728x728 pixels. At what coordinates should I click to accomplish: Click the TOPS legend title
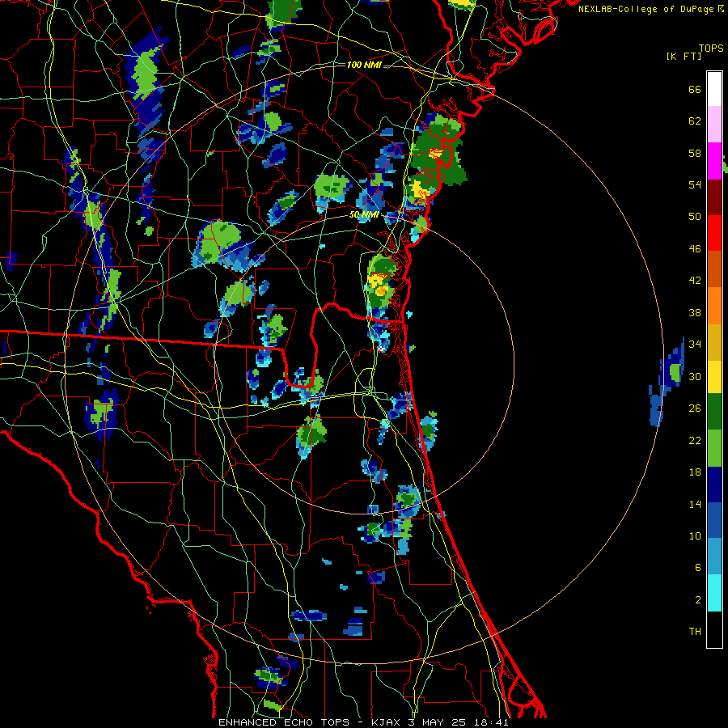coord(711,49)
